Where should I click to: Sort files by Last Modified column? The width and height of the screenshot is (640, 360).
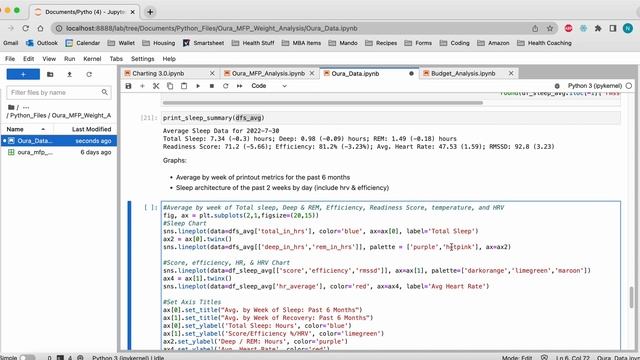[x=85, y=129]
